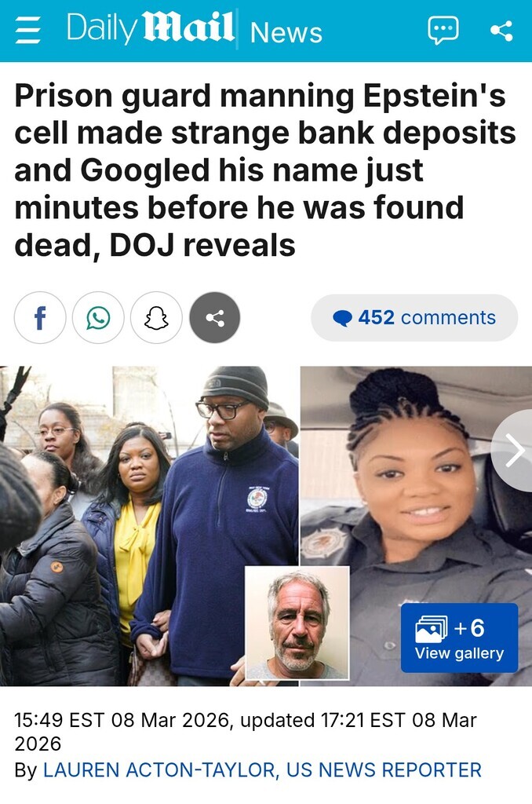
Task: Tap the small inset portrait of the gray-haired man
Action: (x=297, y=623)
